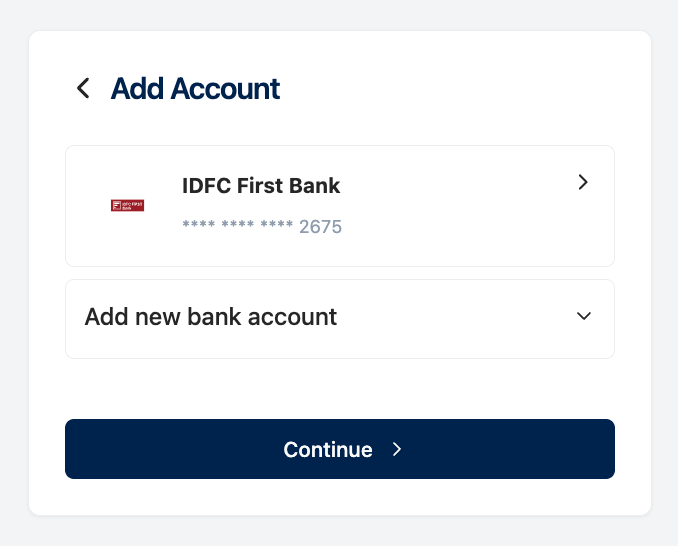The image size is (678, 546).
Task: Click the four trailing digits 2675
Action: tap(321, 227)
